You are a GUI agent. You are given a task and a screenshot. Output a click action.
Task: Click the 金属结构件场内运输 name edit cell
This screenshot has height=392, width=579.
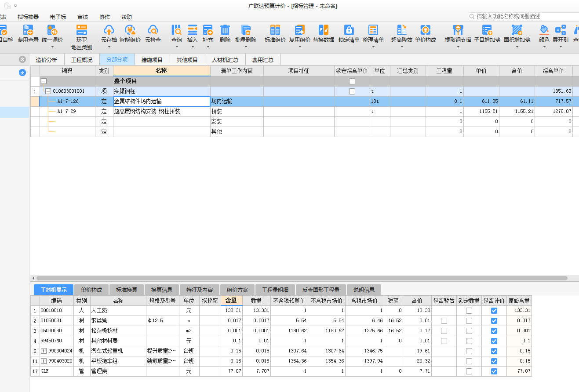[x=162, y=102]
